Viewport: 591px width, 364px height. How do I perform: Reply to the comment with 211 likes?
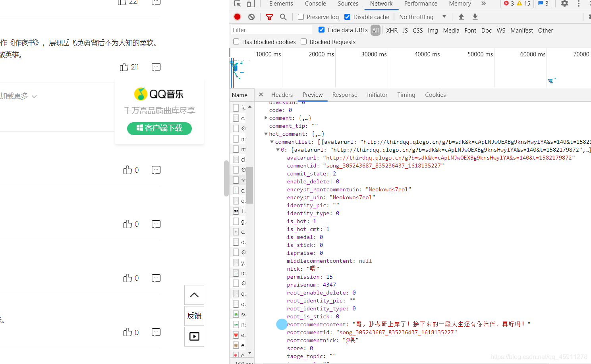tap(156, 67)
